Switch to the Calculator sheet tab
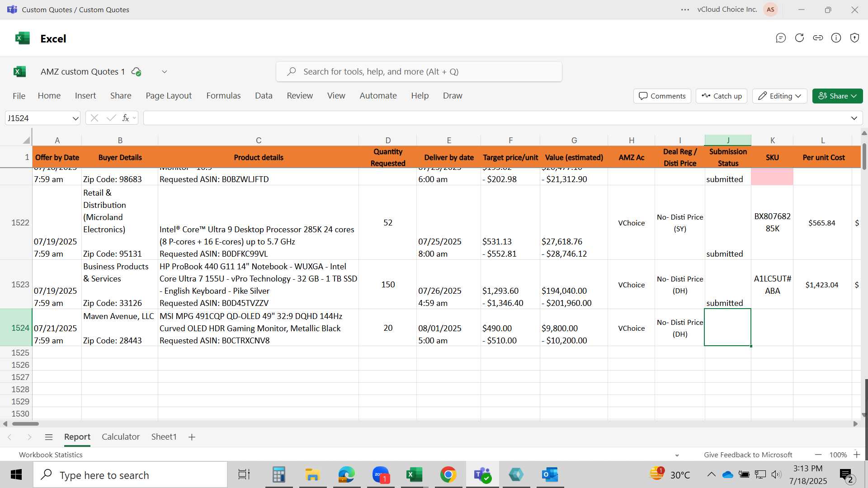 click(121, 437)
